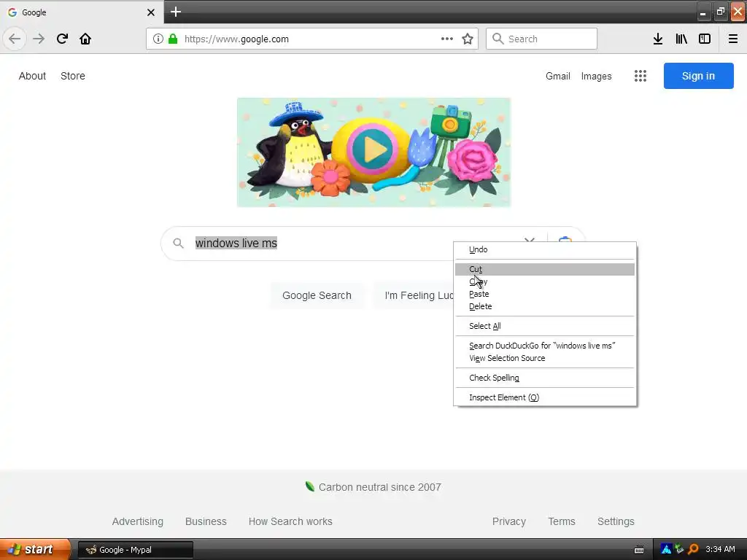Screen dimensions: 747x560
Task: Click the green padlock security icon
Action: coord(173,39)
